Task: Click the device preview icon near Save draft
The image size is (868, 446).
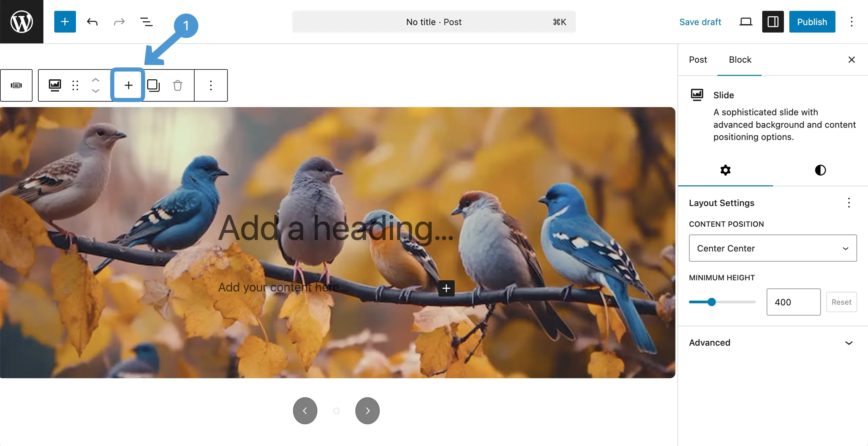Action: pos(745,21)
